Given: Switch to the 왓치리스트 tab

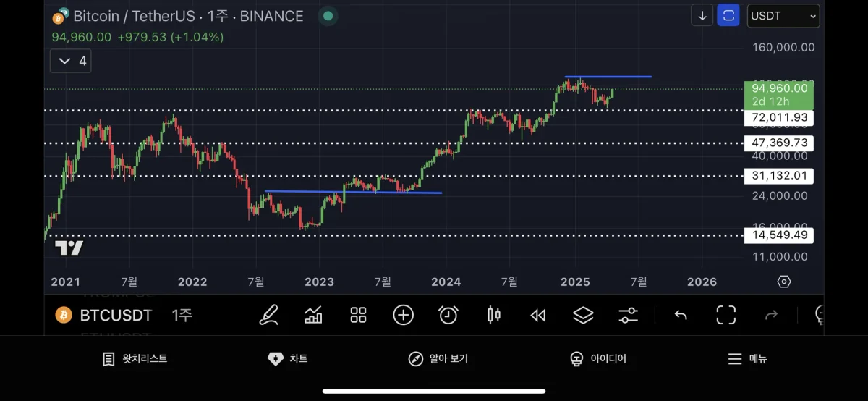Looking at the screenshot, I should point(135,359).
